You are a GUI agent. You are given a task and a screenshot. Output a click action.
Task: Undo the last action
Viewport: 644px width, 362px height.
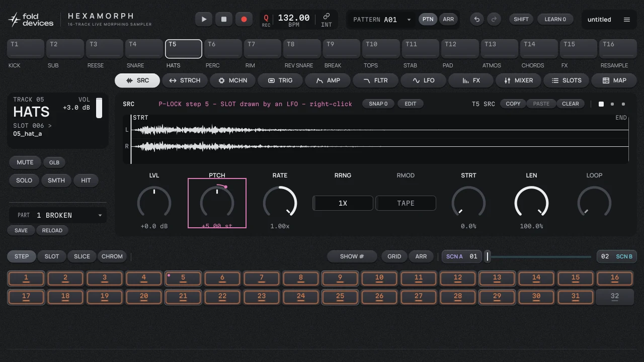(x=477, y=19)
